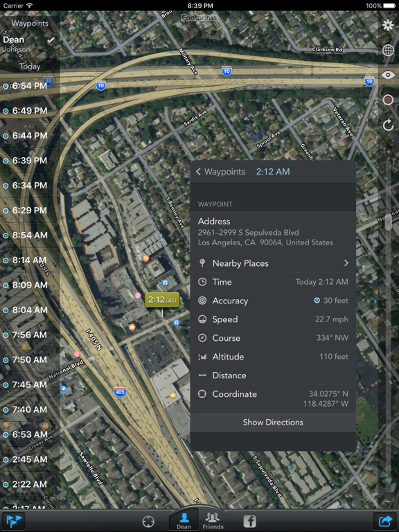This screenshot has width=399, height=532.
Task: Tap the 8:39 PM clock in status bar
Action: click(200, 6)
